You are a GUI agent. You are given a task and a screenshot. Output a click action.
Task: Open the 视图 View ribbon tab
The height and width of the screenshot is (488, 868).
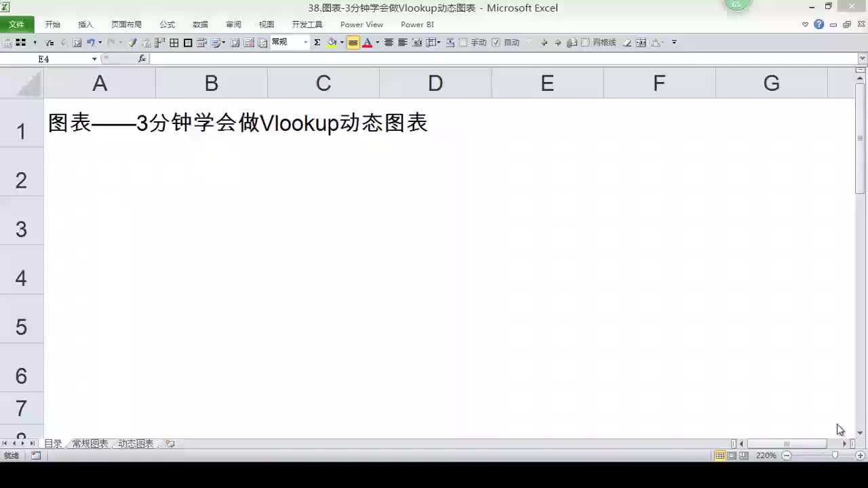point(267,24)
